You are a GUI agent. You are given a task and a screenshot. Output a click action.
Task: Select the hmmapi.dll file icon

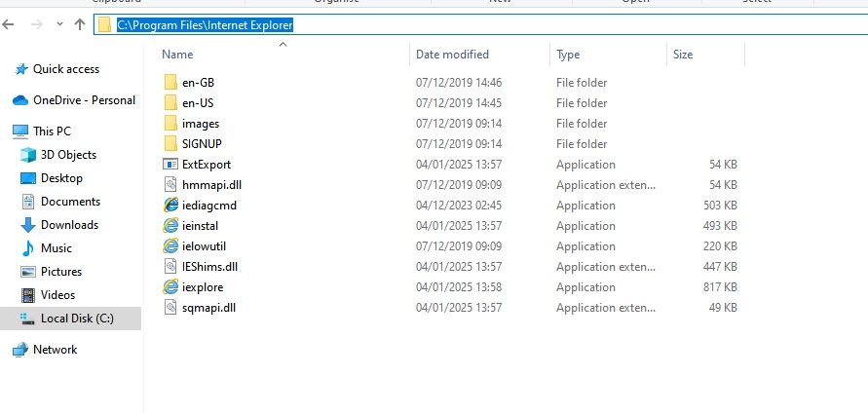pos(171,185)
